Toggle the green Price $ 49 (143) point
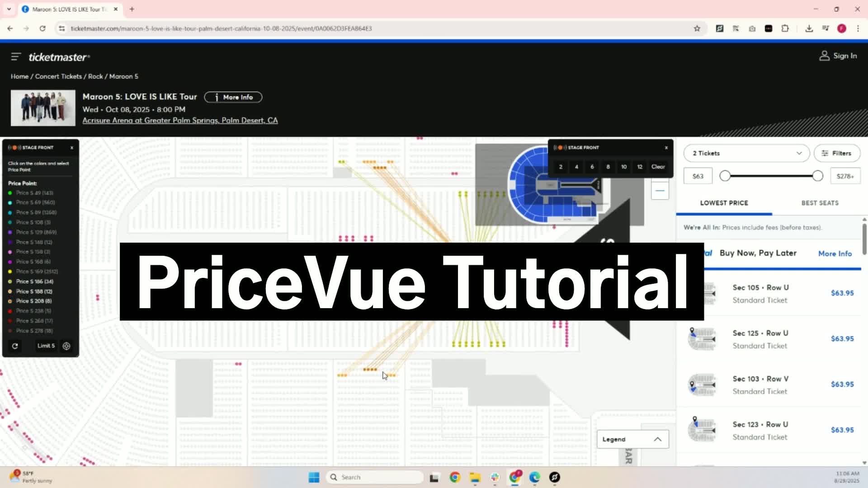This screenshot has width=868, height=488. click(x=31, y=193)
